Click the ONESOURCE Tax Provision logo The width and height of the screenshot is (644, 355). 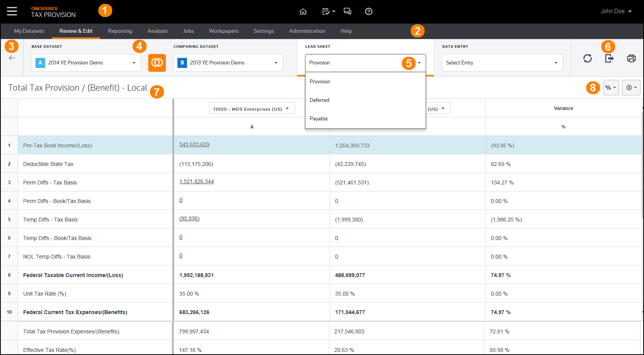pyautogui.click(x=53, y=12)
